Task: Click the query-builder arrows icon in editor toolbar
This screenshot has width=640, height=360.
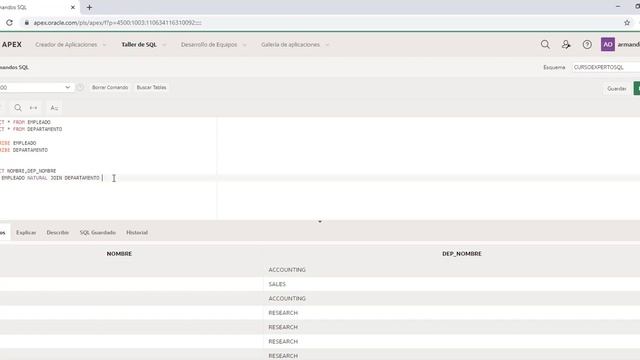Action: (x=33, y=108)
